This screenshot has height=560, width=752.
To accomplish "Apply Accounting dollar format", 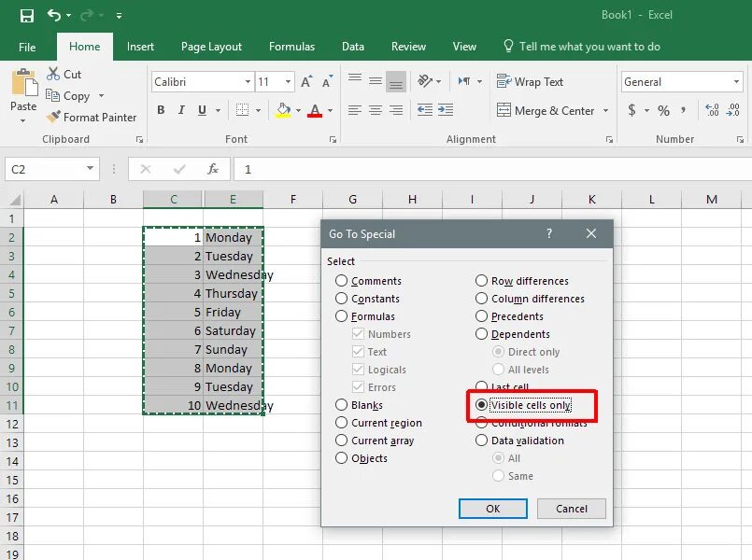I will pos(631,110).
